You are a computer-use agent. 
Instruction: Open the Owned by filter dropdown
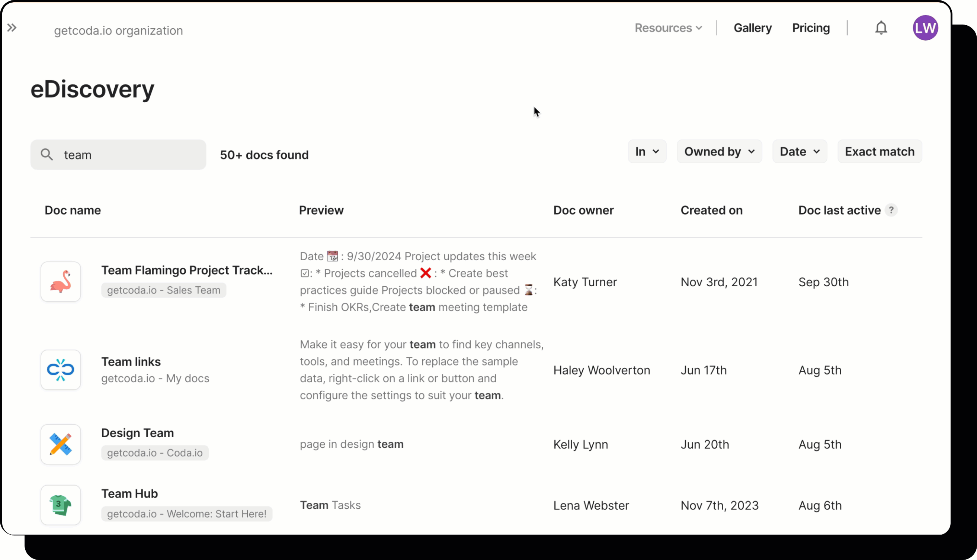pyautogui.click(x=719, y=152)
